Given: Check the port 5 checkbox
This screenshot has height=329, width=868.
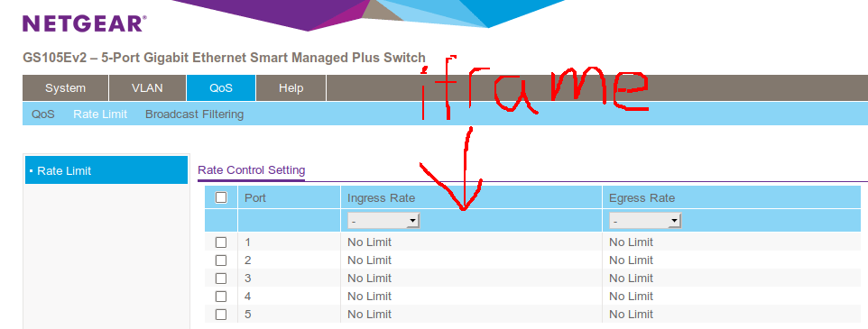Looking at the screenshot, I should (x=221, y=314).
